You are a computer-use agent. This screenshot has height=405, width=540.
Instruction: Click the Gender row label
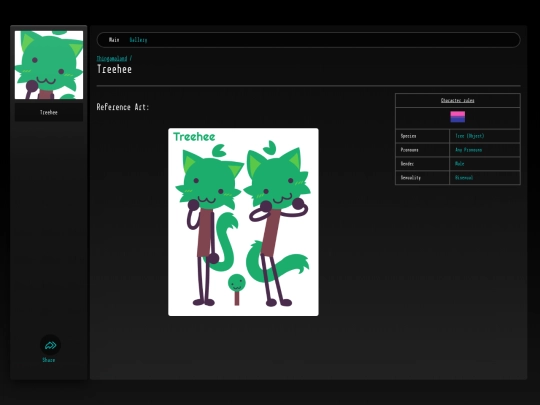(407, 164)
